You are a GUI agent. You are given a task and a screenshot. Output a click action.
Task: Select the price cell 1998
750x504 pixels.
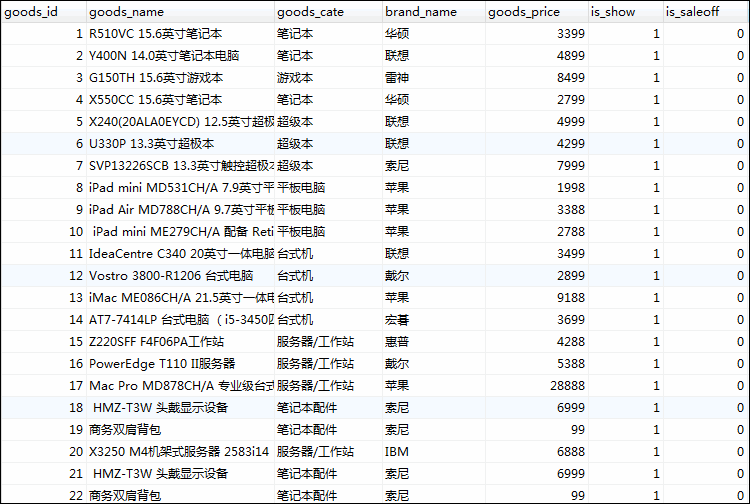point(537,188)
